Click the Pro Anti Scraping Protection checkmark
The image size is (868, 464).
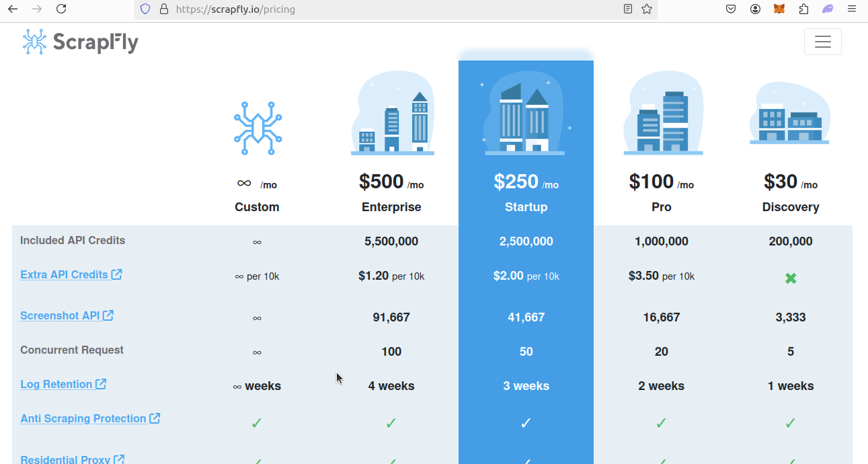click(662, 423)
